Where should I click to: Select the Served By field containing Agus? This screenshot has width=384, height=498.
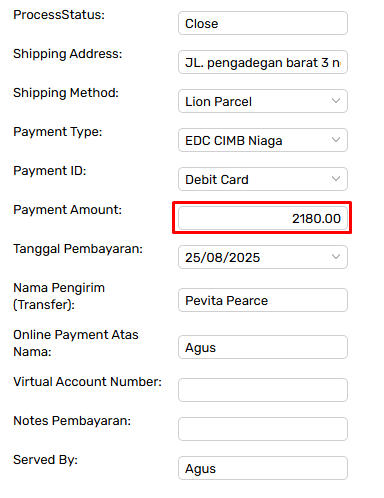[263, 468]
